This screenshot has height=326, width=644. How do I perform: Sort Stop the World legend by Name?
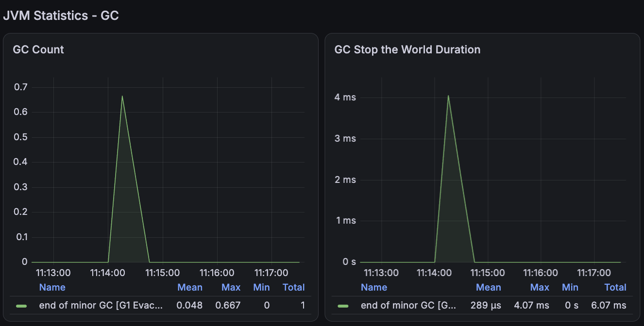coord(374,287)
